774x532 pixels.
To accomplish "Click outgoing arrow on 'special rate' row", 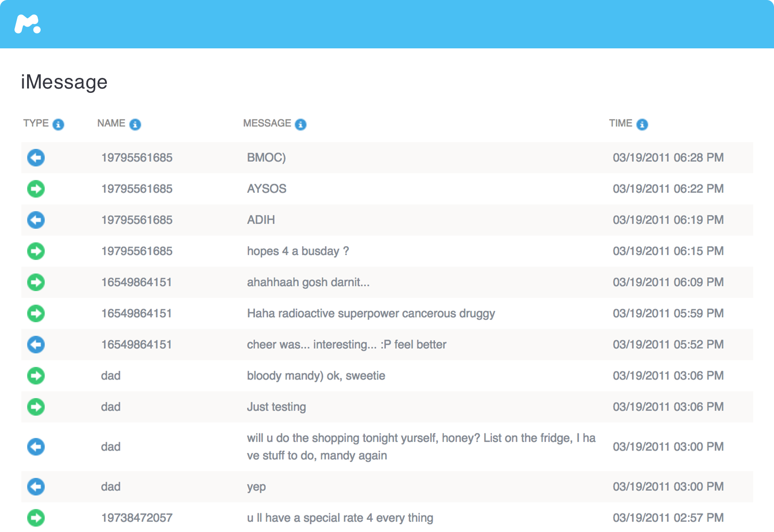I will [36, 517].
